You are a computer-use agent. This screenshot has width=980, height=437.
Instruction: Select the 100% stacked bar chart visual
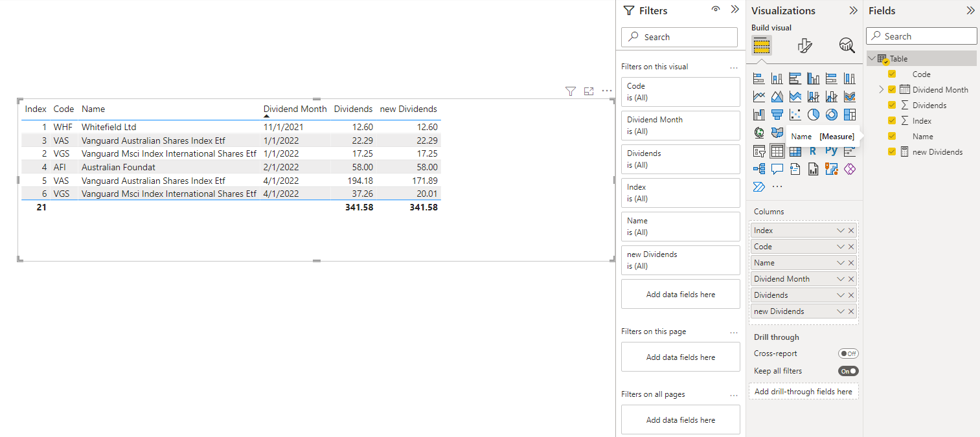832,78
